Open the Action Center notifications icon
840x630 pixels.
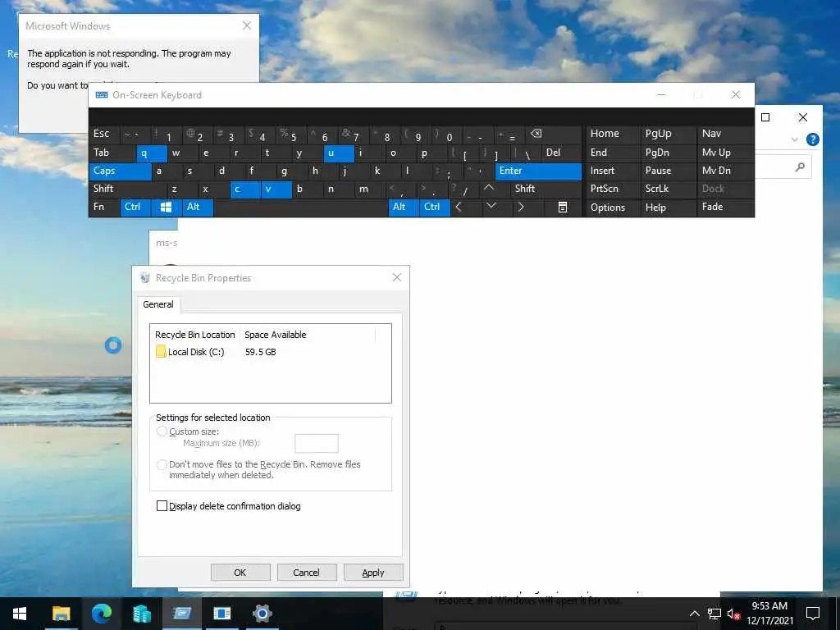813,614
